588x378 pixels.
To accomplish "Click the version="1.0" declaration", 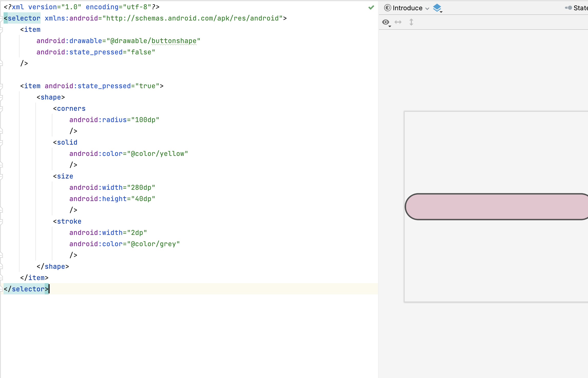I will pyautogui.click(x=55, y=7).
